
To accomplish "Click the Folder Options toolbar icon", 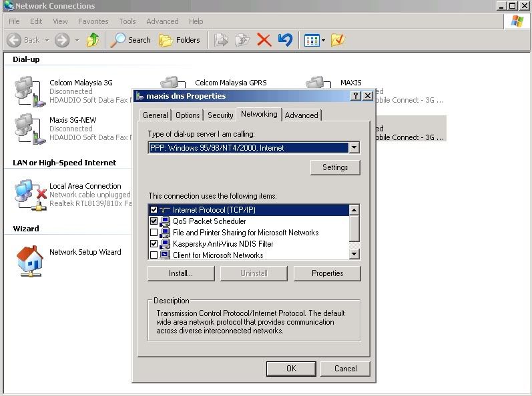I will 338,40.
